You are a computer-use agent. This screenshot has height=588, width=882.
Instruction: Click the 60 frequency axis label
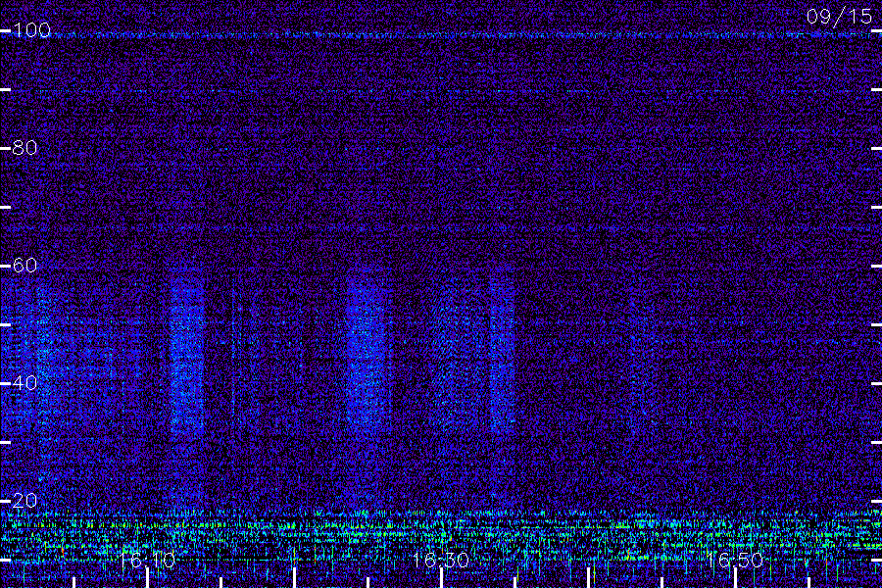(24, 265)
